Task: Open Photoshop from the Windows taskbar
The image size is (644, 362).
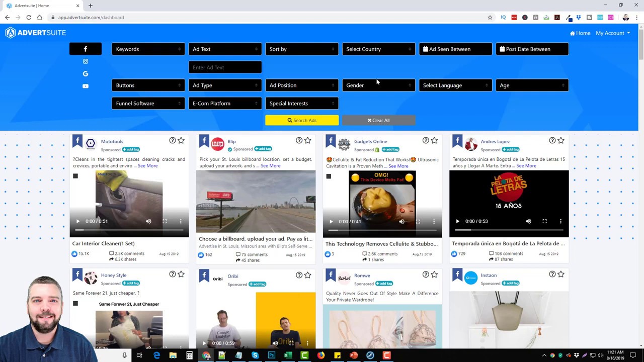Action: (271, 355)
